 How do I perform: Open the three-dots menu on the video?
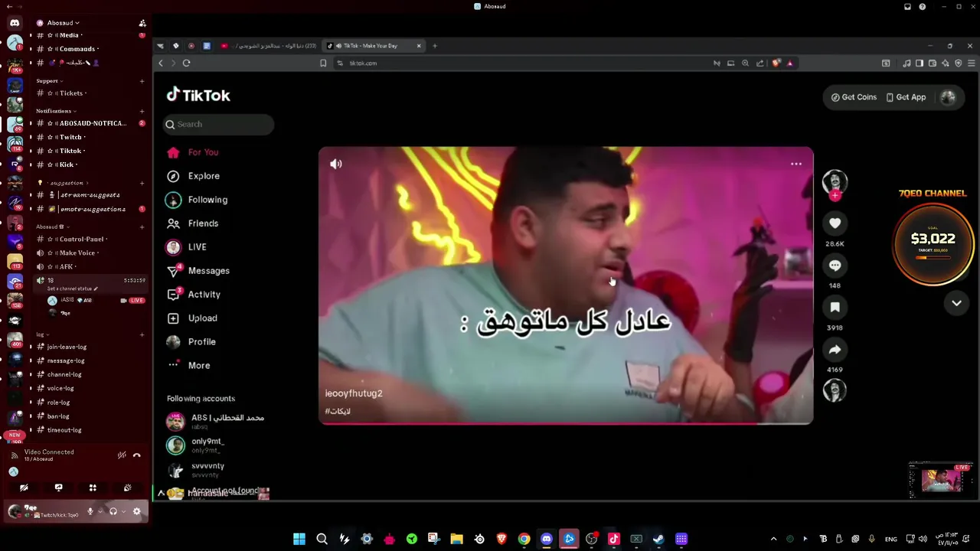796,164
